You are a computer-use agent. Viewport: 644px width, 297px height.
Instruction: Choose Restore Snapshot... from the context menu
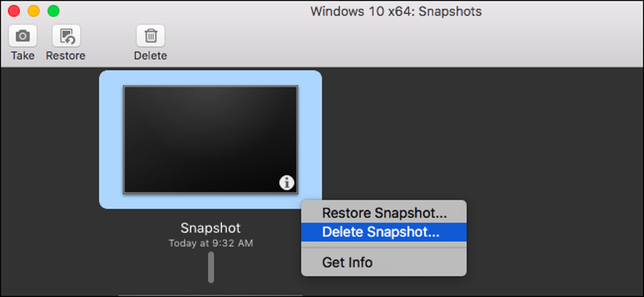(384, 213)
